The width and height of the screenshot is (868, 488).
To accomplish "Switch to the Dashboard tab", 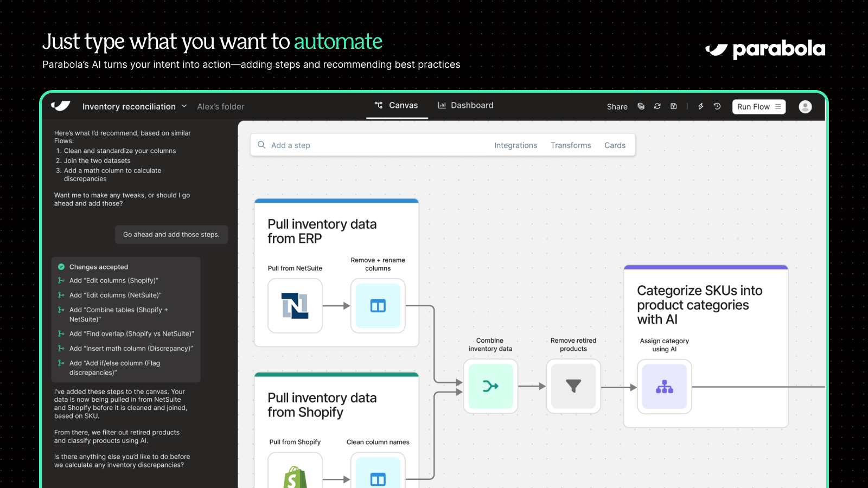I will tap(466, 105).
